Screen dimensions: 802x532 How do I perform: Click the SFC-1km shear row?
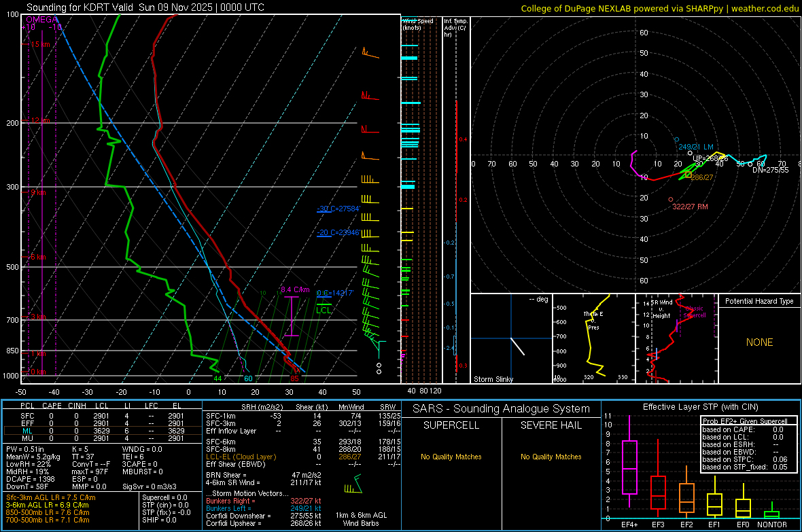click(303, 416)
